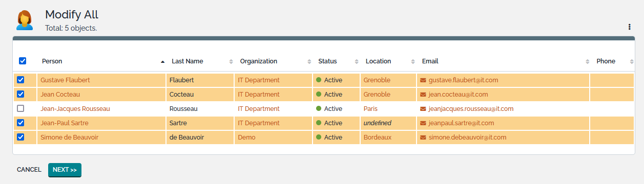Click the NEXT >> button
The height and width of the screenshot is (184, 644).
point(65,170)
